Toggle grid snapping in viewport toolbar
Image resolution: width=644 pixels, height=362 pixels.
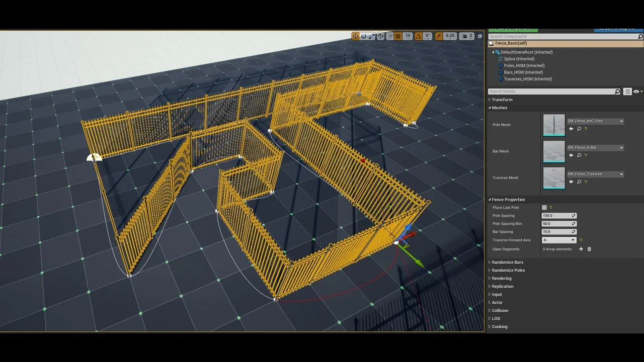tap(398, 36)
